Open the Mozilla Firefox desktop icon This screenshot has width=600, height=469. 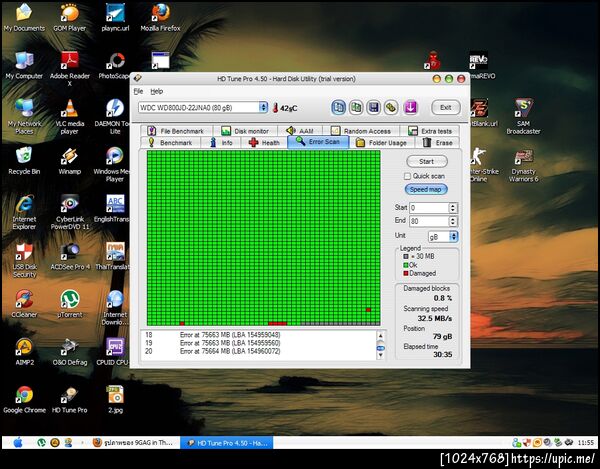pos(160,17)
